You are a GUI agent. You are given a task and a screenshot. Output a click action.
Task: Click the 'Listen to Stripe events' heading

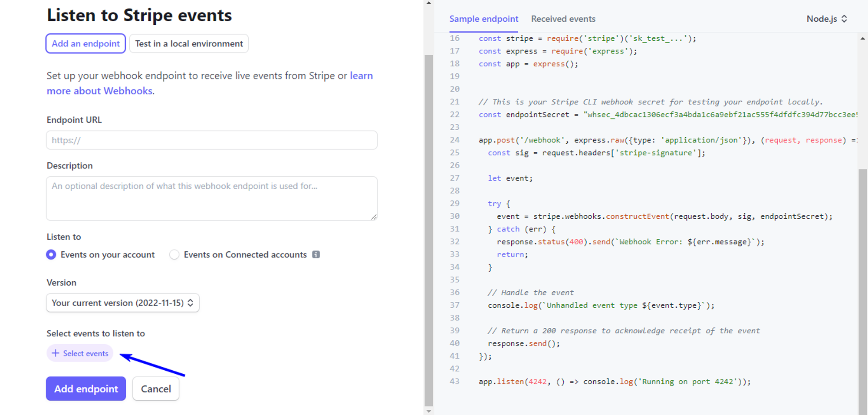tap(139, 15)
